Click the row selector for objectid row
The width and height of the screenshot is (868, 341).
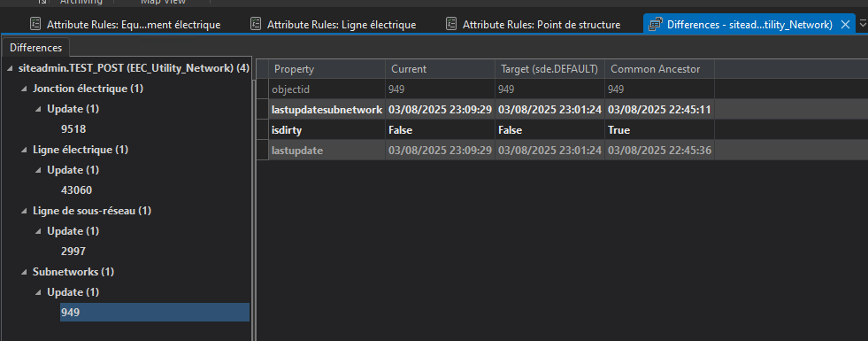pos(263,89)
